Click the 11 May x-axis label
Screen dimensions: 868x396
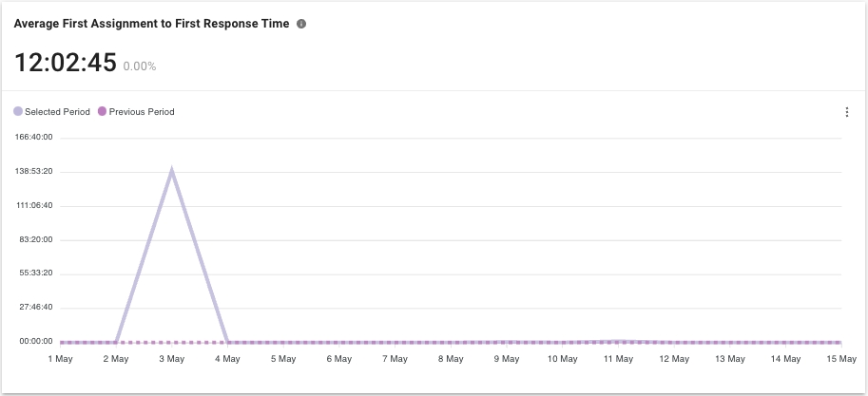click(x=617, y=359)
